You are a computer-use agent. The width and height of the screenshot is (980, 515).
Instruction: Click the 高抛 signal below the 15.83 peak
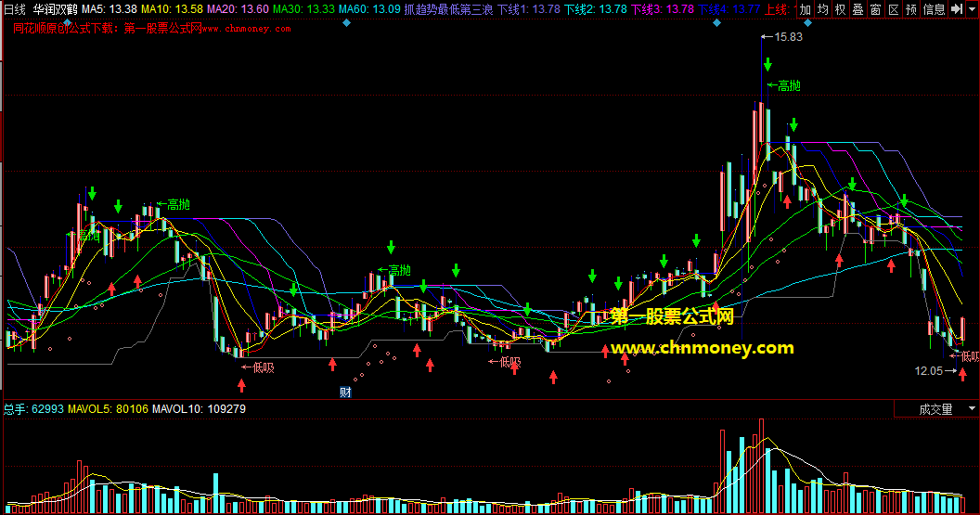[789, 85]
